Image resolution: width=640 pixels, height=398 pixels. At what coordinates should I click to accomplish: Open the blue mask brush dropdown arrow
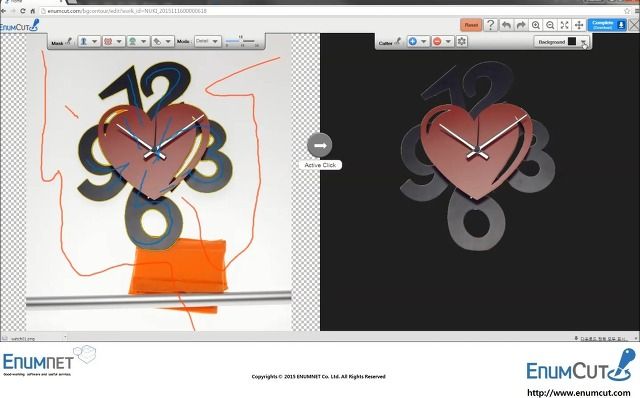[95, 42]
